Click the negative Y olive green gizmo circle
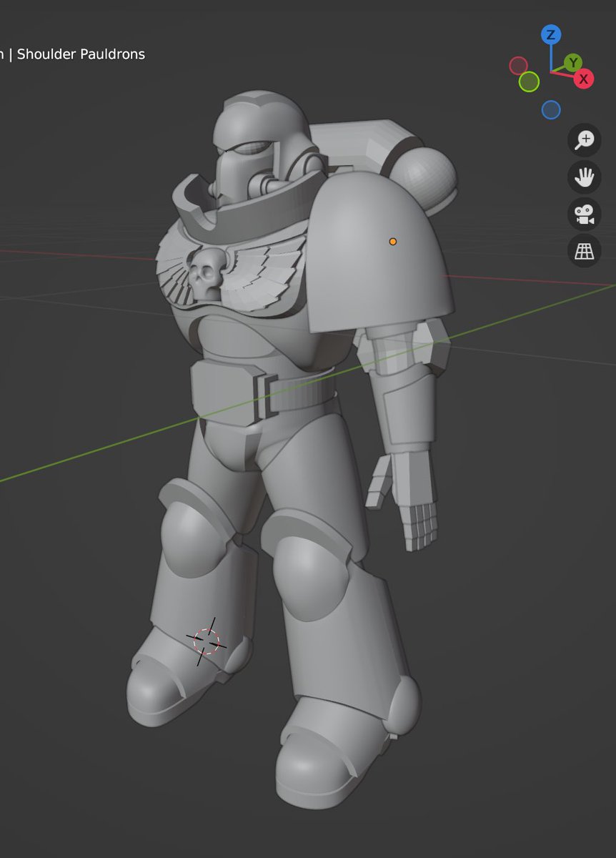This screenshot has height=858, width=616. coord(529,82)
